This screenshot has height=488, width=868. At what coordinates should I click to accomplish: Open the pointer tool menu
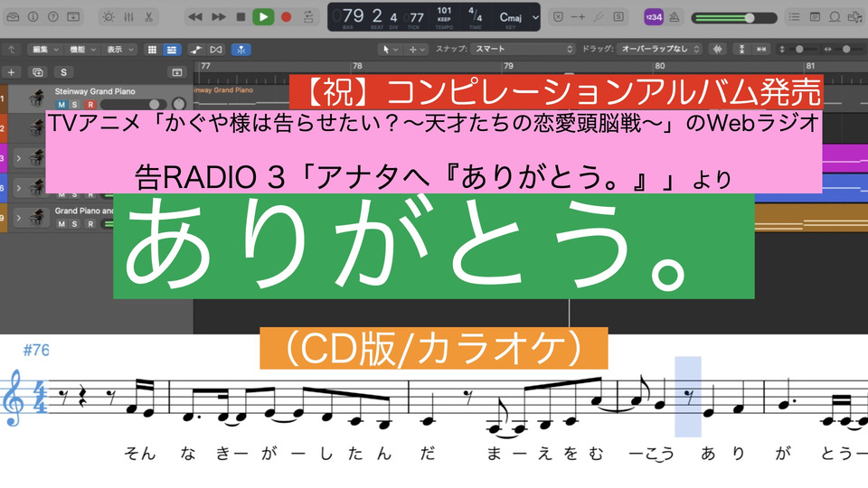pyautogui.click(x=390, y=50)
